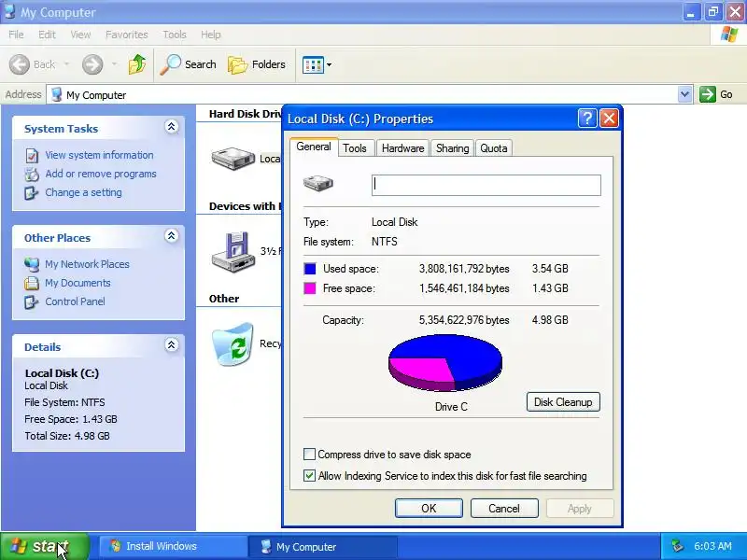Open the View system information link
The width and height of the screenshot is (747, 560).
tap(99, 155)
